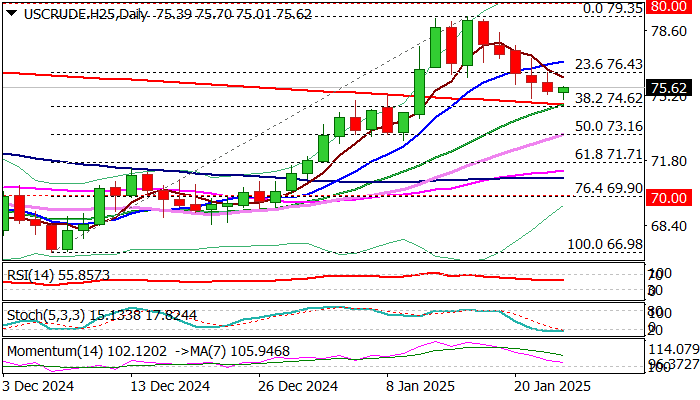The image size is (700, 400).
Task: Open the chart dropdown triangle beside USCRUDE.H25
Action: [x=12, y=14]
